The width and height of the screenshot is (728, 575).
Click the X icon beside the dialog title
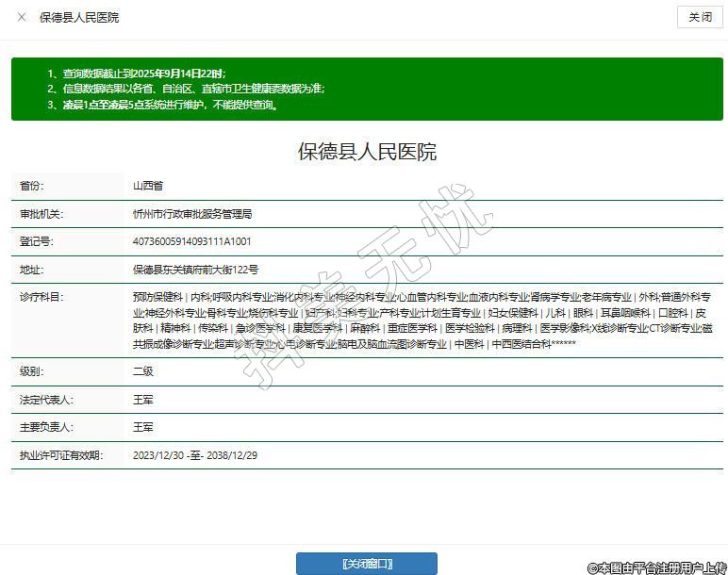coord(22,17)
